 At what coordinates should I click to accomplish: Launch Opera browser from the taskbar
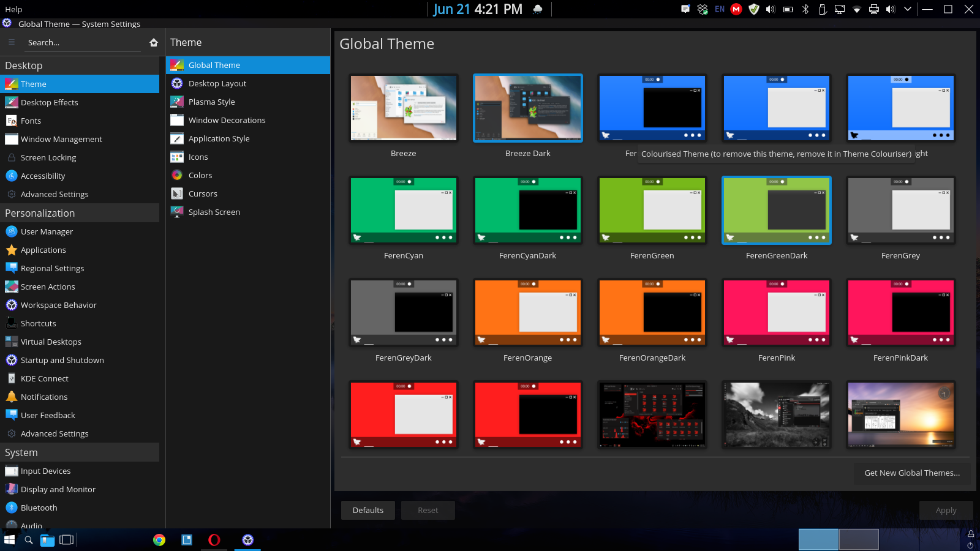pyautogui.click(x=214, y=540)
